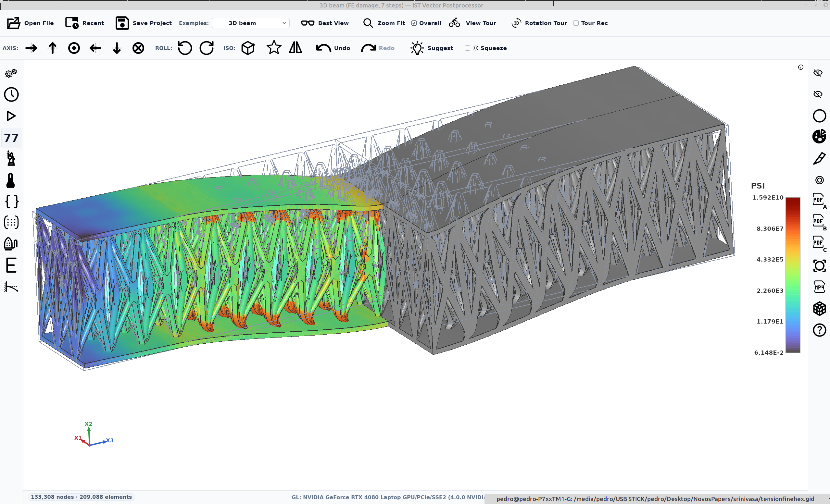
Task: Click legend maximum value 1.592E10
Action: [768, 198]
